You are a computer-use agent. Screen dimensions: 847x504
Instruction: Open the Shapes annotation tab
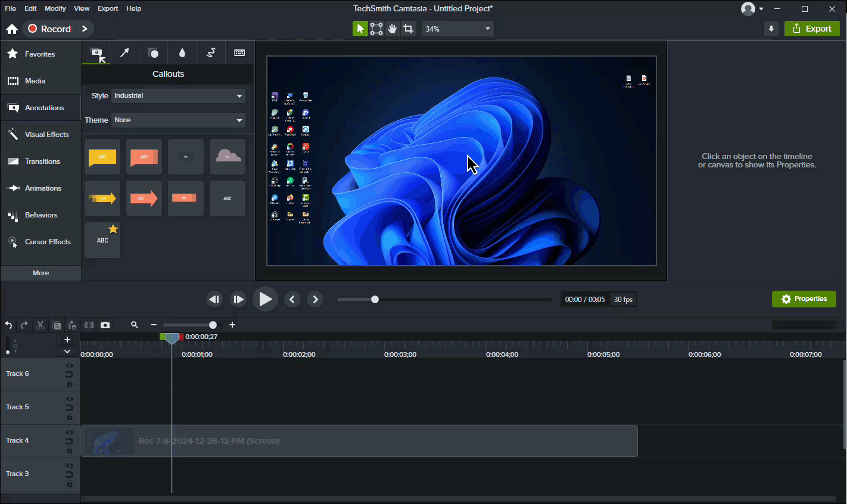point(153,53)
